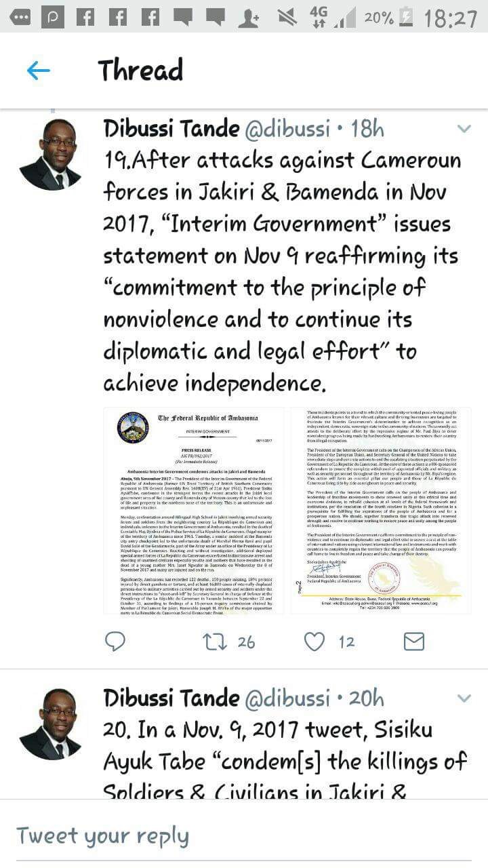This screenshot has width=488, height=868.
Task: Open the contact-added notification icon in status bar
Action: click(249, 17)
